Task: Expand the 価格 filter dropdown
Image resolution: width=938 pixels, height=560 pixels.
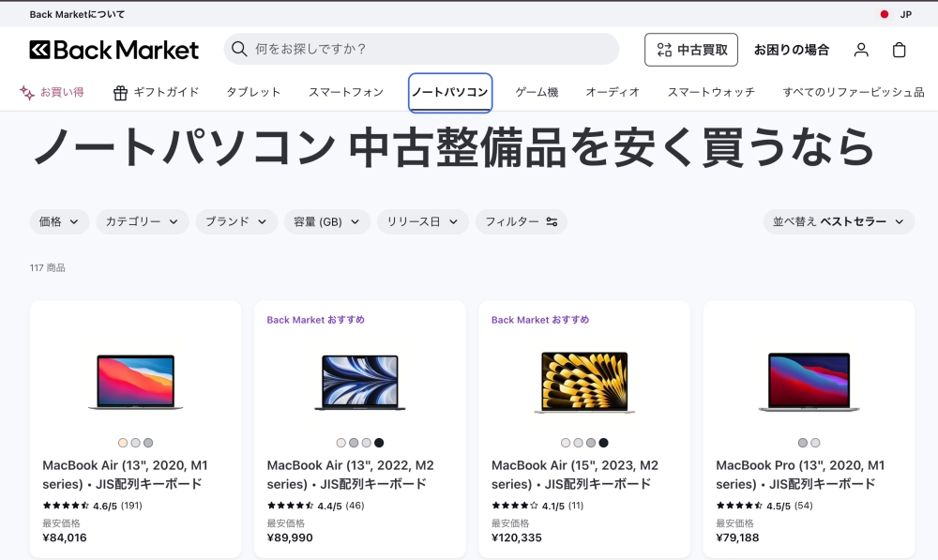Action: coord(60,222)
